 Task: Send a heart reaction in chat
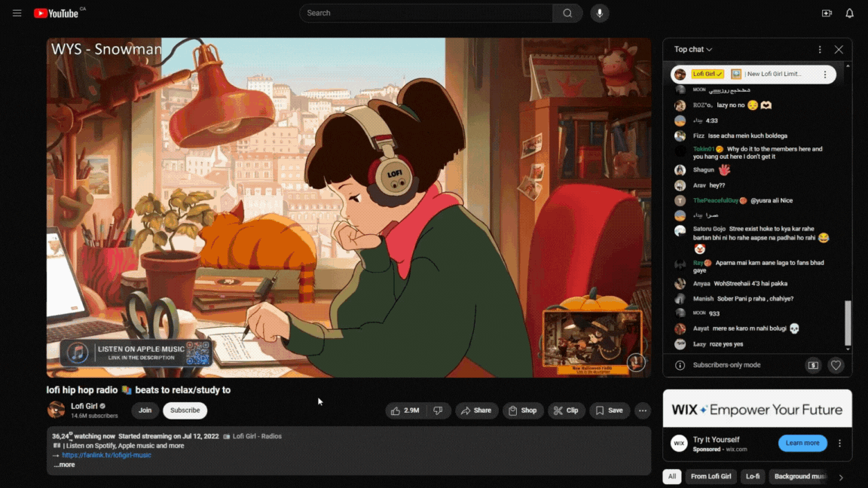[836, 365]
